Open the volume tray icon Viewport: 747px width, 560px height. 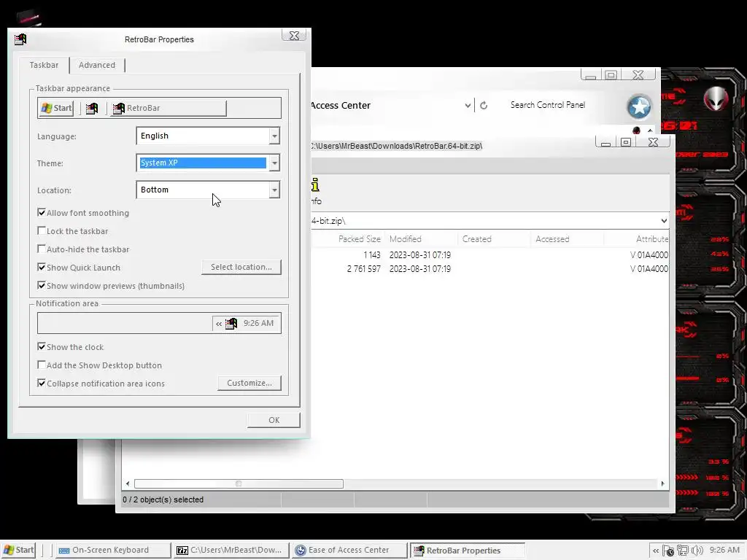click(697, 551)
